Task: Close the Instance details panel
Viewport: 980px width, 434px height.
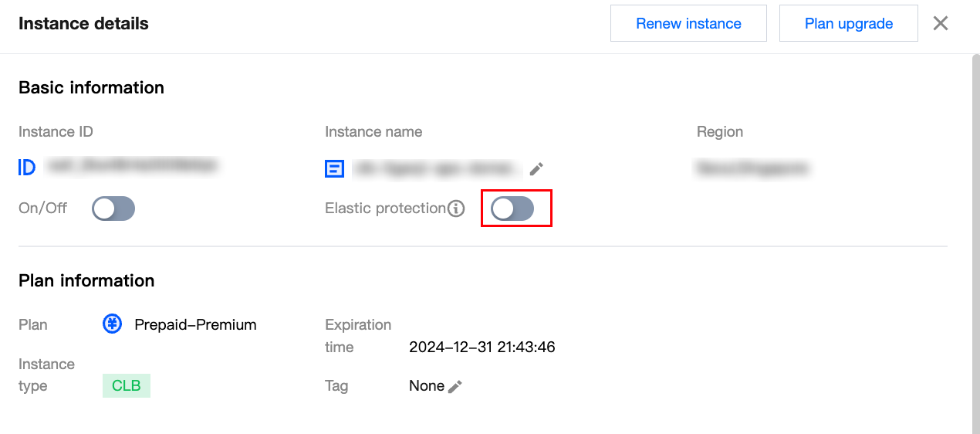Action: coord(940,24)
